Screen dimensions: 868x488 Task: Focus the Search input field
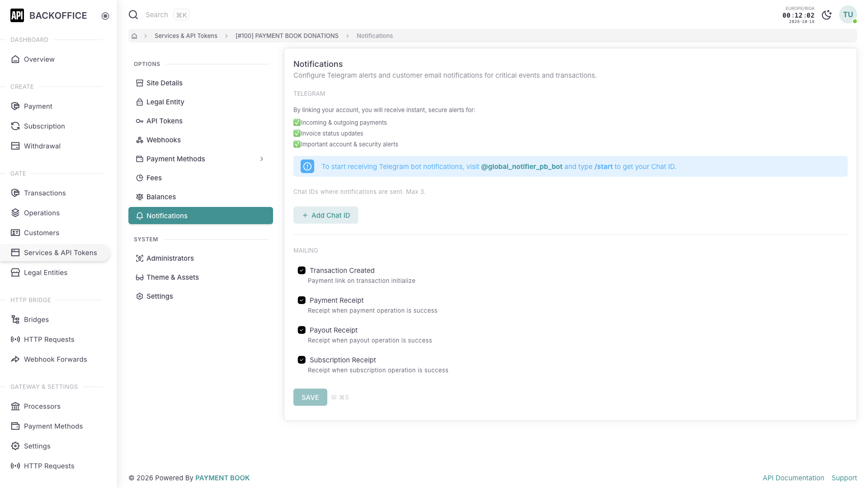tap(157, 15)
